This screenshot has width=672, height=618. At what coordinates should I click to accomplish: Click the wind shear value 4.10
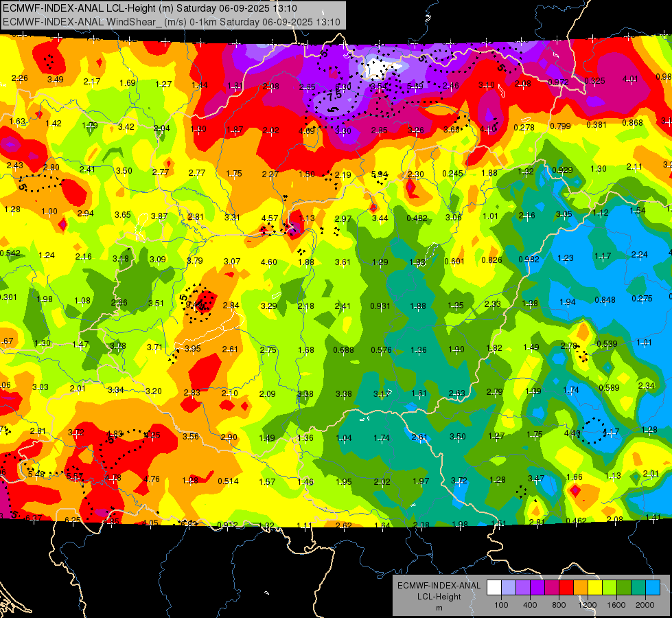point(488,128)
